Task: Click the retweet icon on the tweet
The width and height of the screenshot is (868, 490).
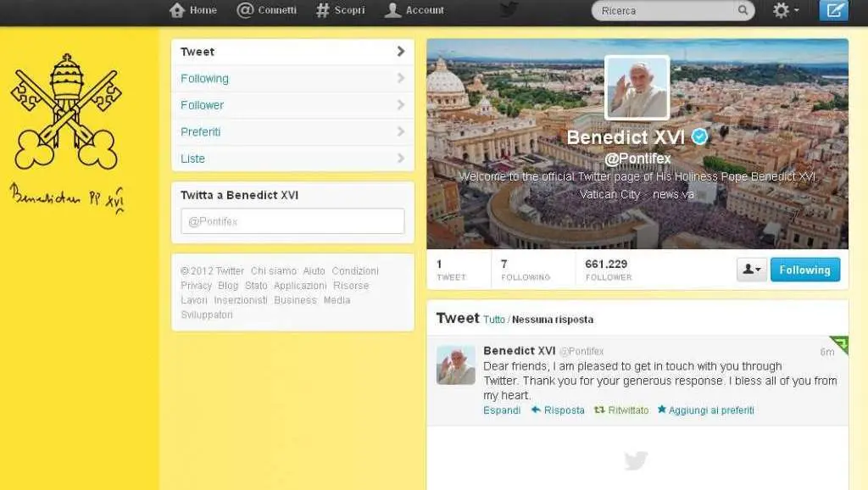Action: pos(599,409)
